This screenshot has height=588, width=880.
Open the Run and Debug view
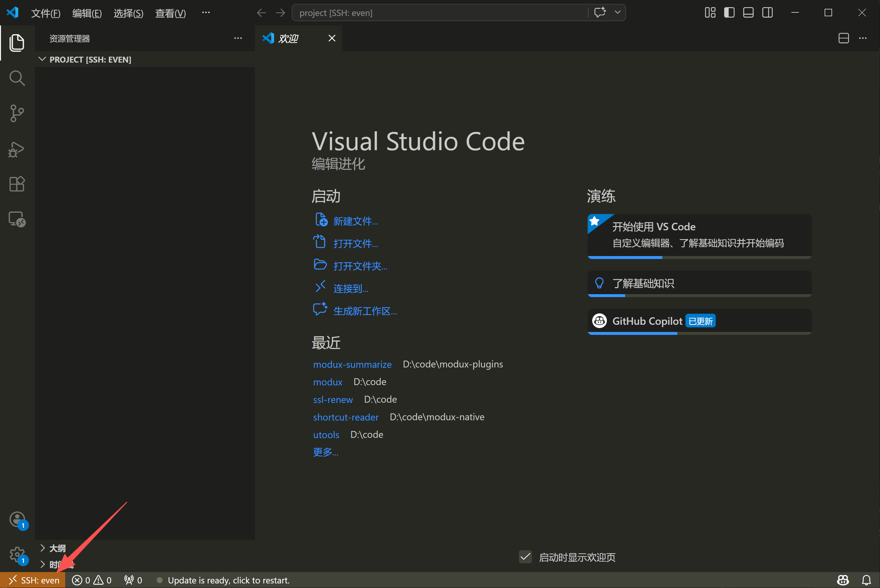(x=17, y=149)
